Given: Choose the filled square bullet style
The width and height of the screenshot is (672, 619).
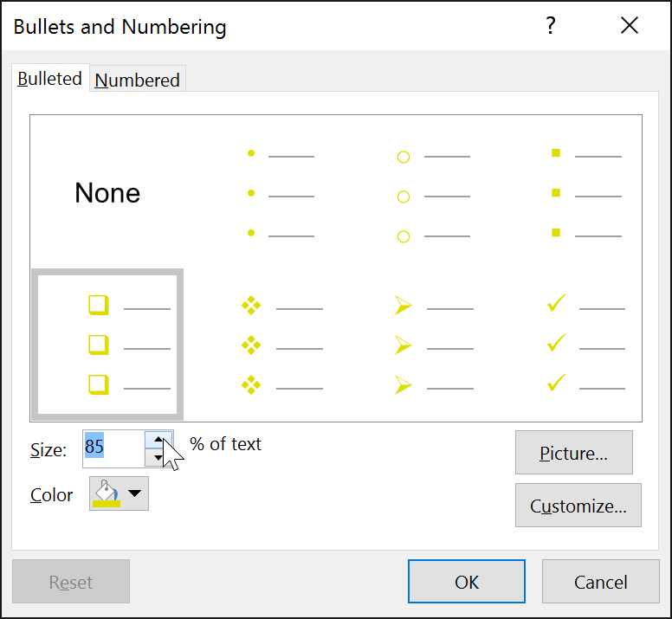Looking at the screenshot, I should coord(586,193).
